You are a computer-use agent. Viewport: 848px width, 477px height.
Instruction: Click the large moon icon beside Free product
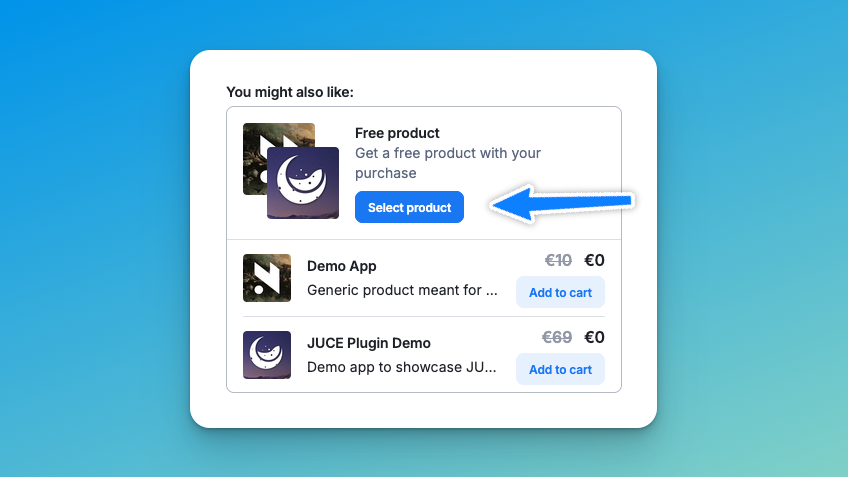pyautogui.click(x=303, y=183)
